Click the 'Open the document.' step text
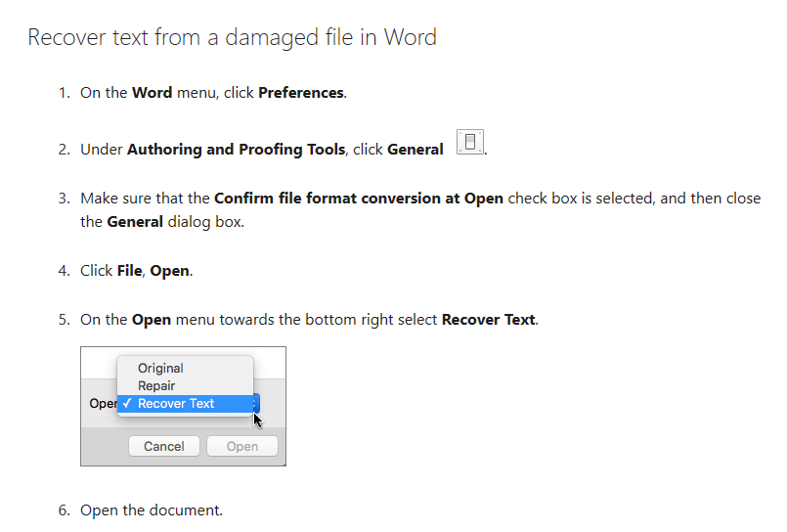 pos(152,510)
